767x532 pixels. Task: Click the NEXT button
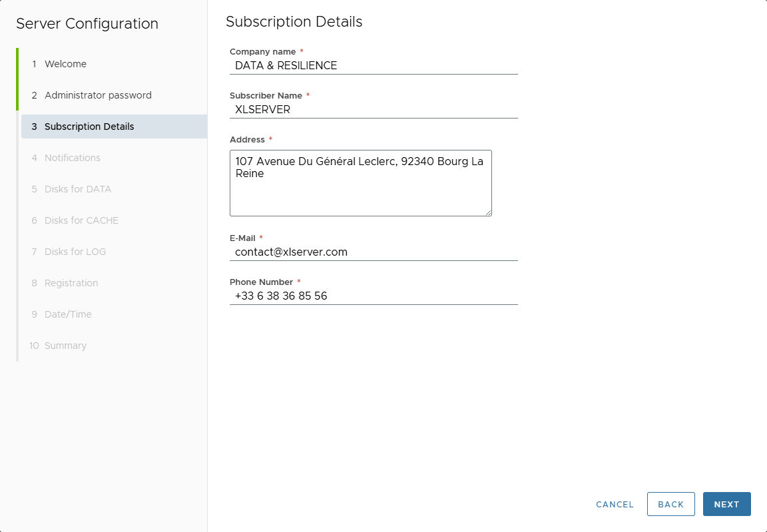pos(726,504)
